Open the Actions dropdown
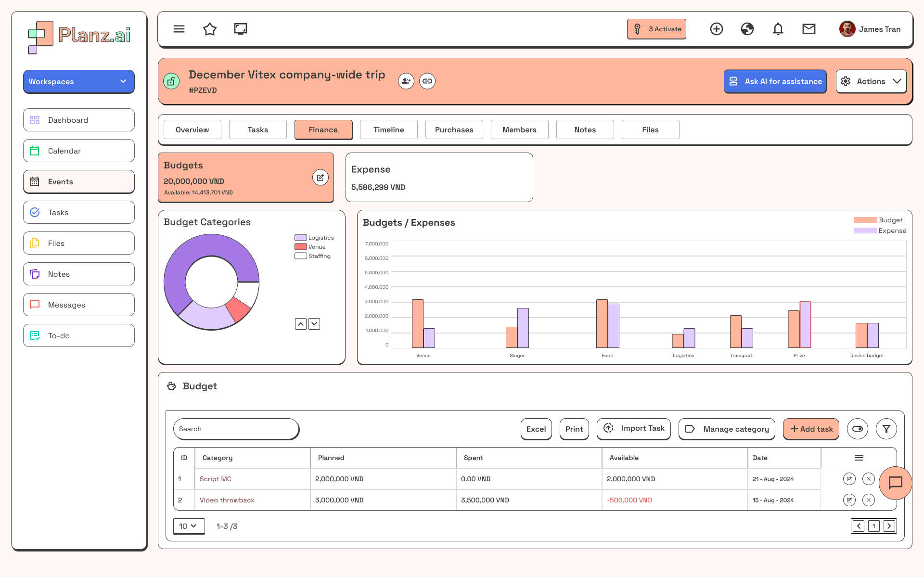The width and height of the screenshot is (924, 577). (871, 82)
